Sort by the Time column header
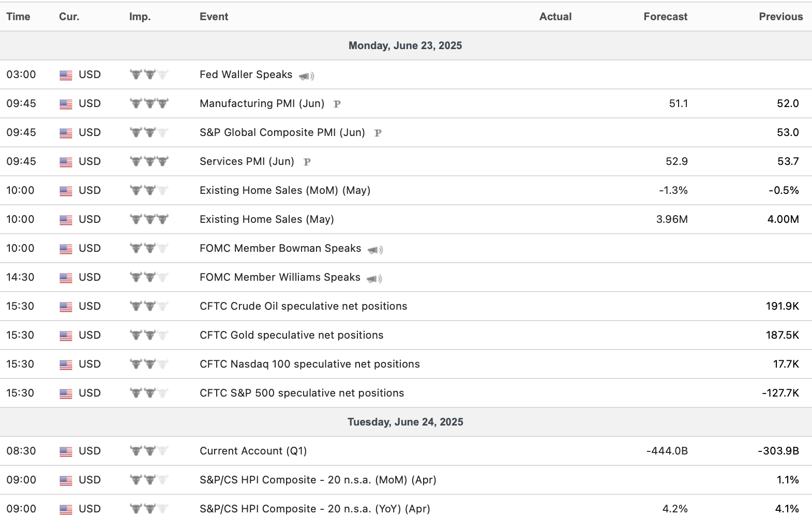812x516 pixels. (18, 17)
